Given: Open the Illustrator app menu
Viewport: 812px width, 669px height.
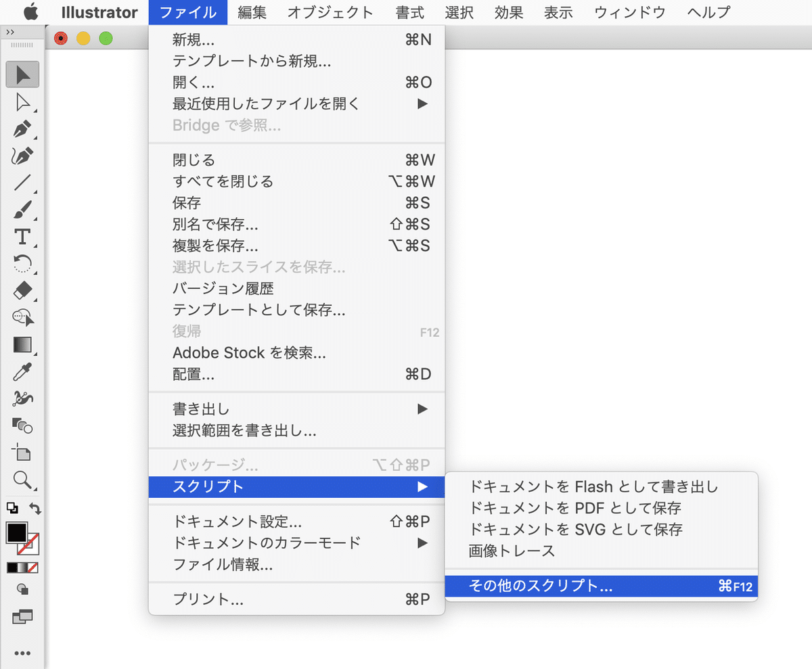Looking at the screenshot, I should click(99, 12).
